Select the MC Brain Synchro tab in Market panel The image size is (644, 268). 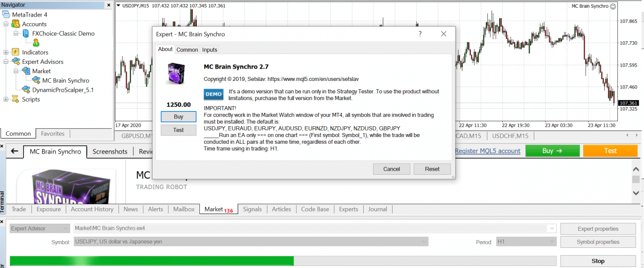55,152
